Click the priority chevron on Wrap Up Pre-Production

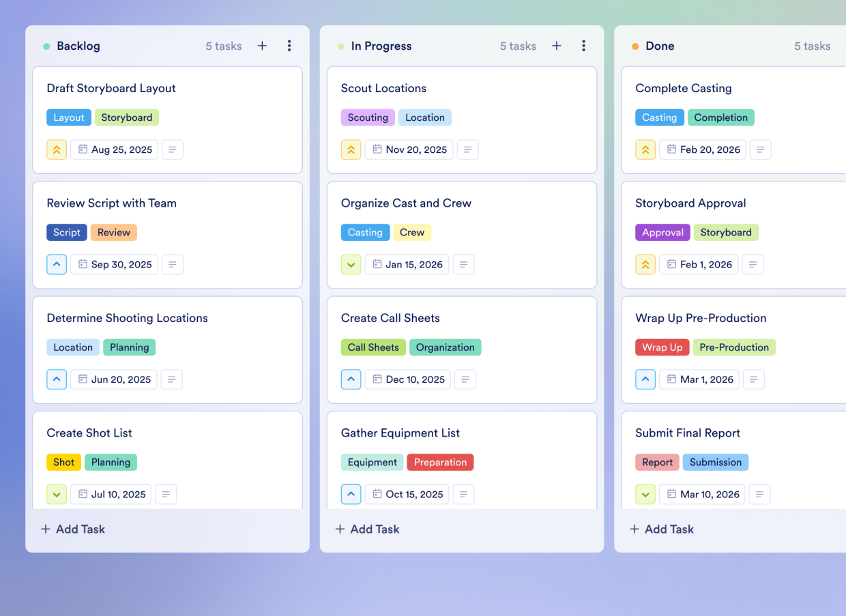(645, 379)
